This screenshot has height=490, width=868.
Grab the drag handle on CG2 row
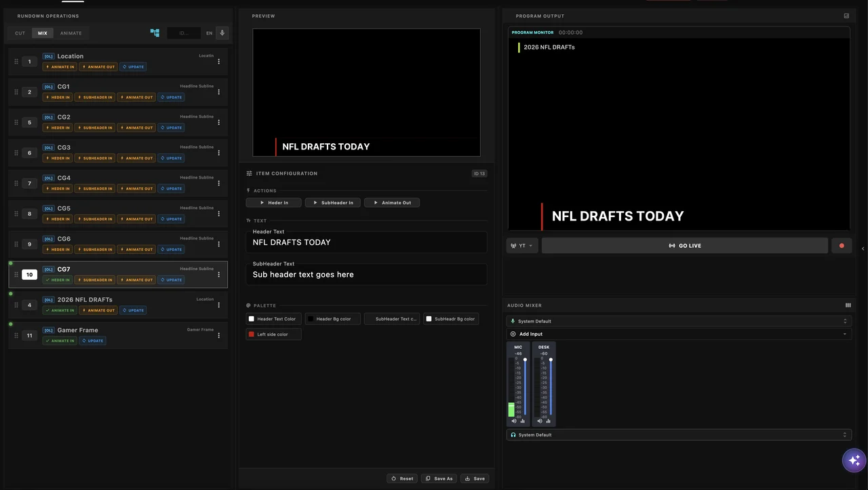16,123
